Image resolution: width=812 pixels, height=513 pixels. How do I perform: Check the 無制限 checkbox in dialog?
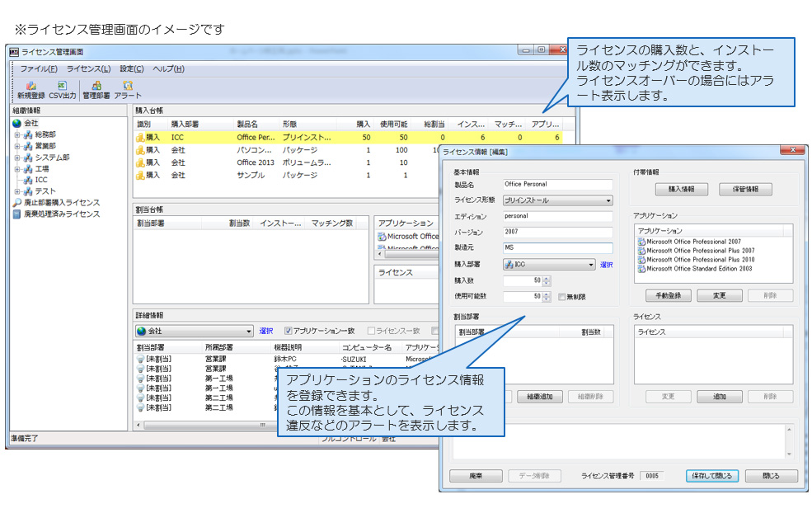[x=562, y=297]
